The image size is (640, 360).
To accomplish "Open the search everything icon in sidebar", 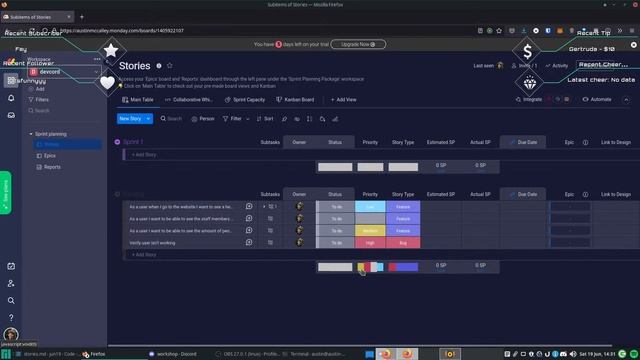I will click(11, 300).
